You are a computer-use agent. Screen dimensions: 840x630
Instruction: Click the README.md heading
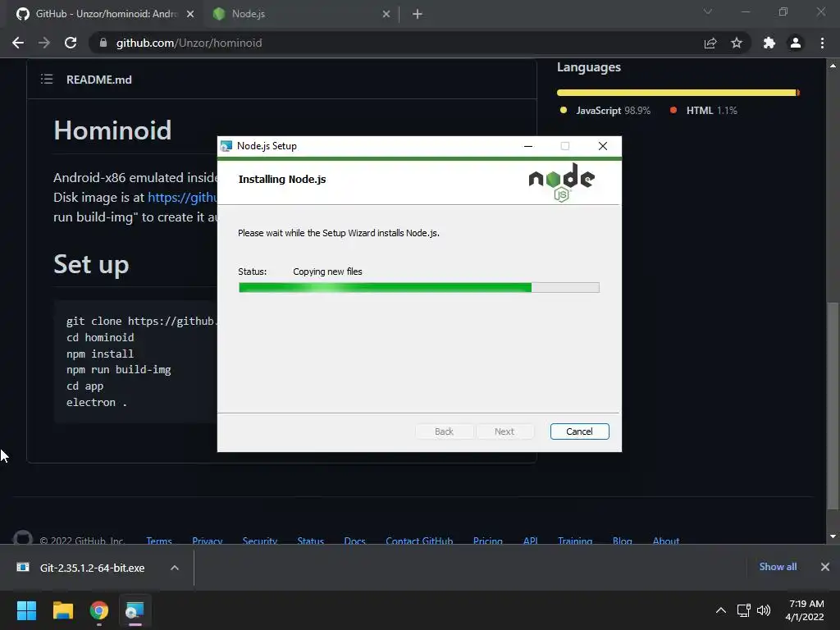[99, 80]
